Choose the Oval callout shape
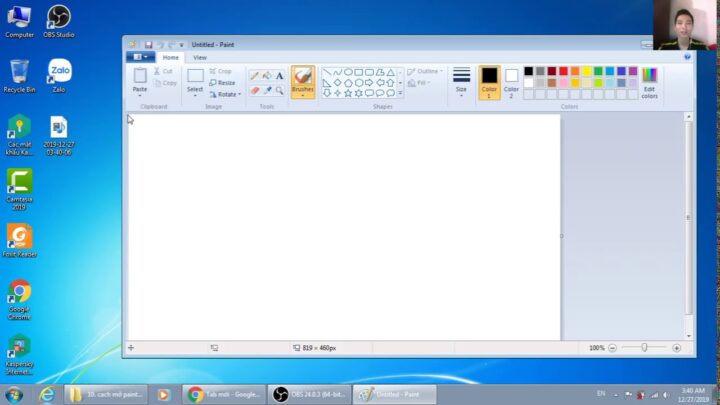The image size is (720, 405). coord(380,93)
